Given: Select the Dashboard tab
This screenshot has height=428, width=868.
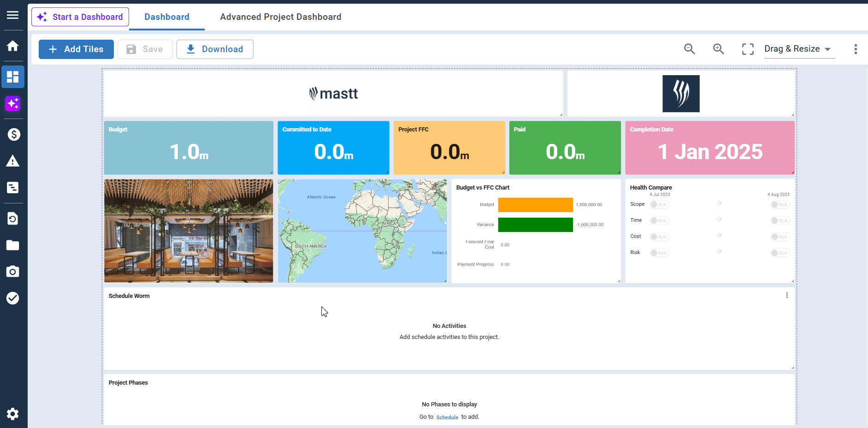Looking at the screenshot, I should (x=167, y=17).
